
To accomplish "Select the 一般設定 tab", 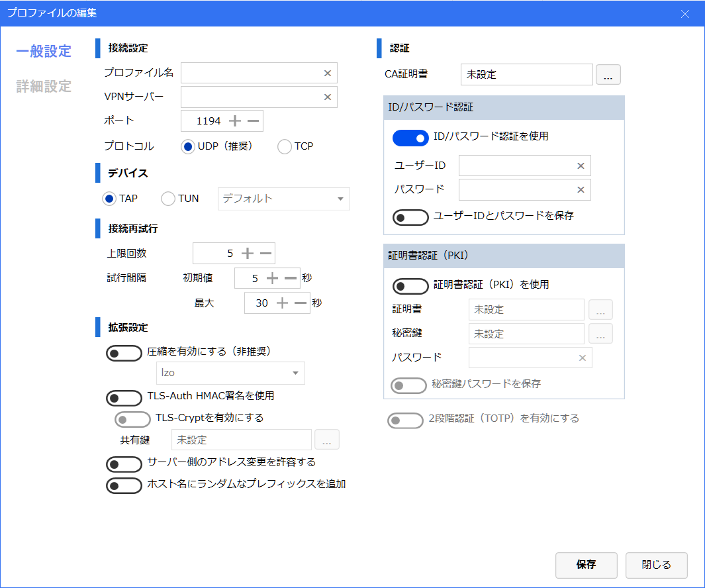I will pos(44,51).
